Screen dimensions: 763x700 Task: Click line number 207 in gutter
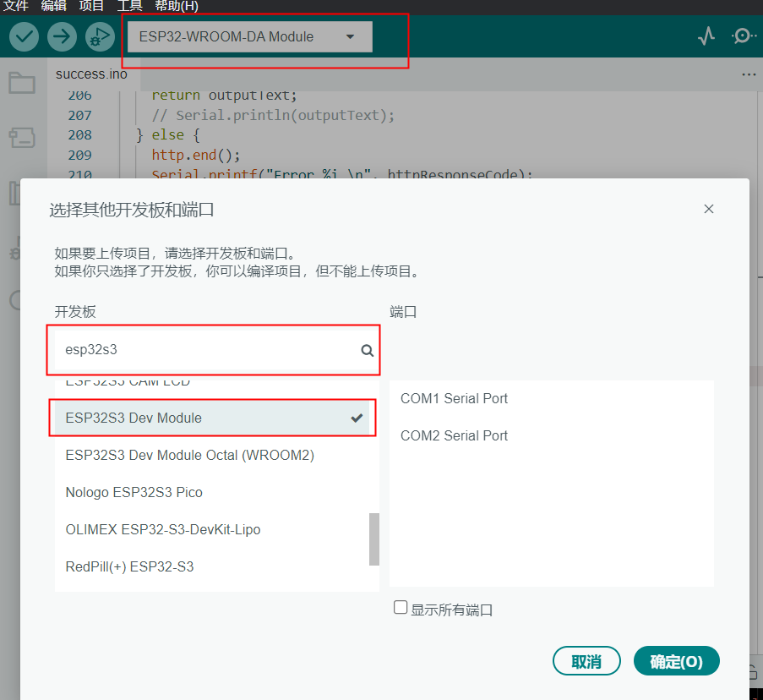(79, 115)
